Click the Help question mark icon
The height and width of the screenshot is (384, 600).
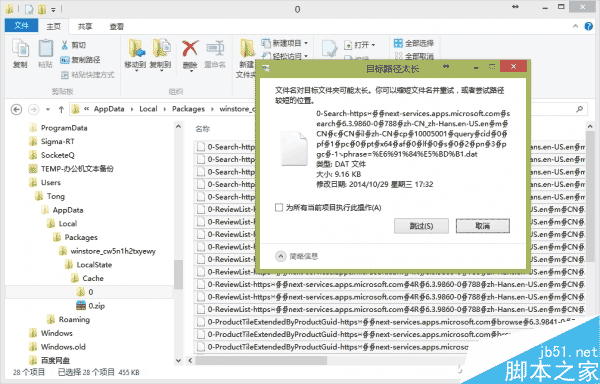point(589,26)
